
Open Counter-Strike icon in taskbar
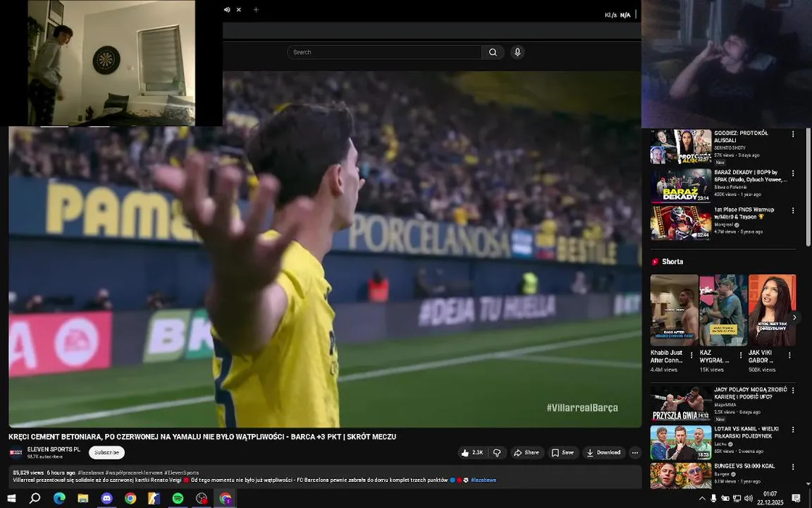click(x=154, y=498)
